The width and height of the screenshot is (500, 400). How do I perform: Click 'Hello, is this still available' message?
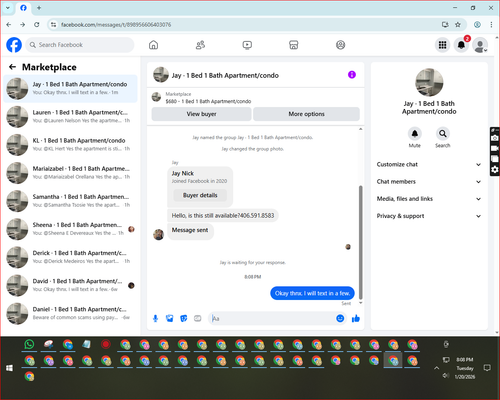pos(223,216)
